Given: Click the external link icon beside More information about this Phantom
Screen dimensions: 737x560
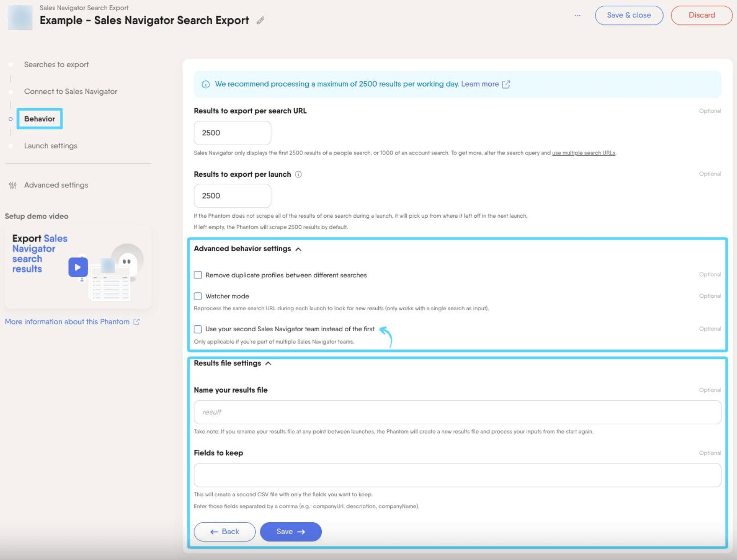Looking at the screenshot, I should coord(137,322).
